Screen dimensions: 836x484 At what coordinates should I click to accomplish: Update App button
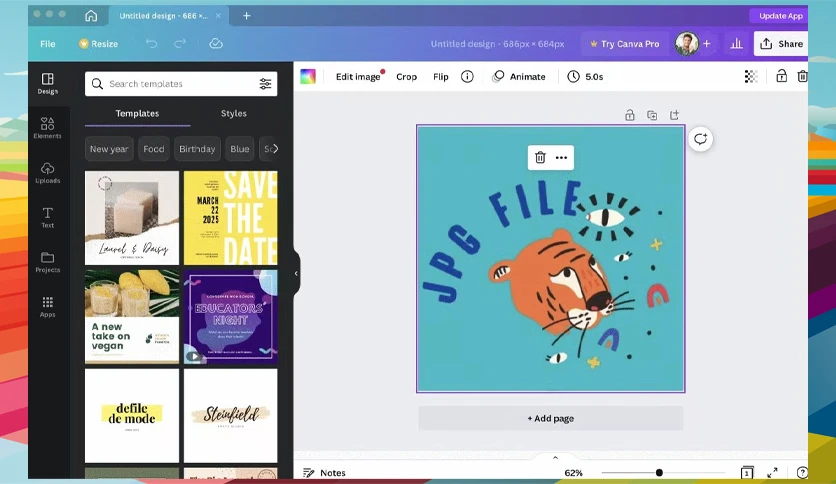(780, 16)
